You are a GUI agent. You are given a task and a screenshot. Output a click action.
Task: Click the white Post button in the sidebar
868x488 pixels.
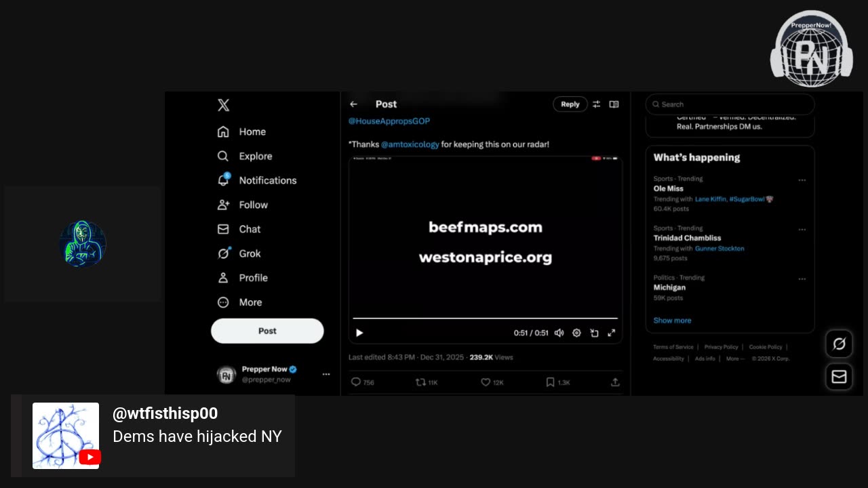click(x=267, y=331)
